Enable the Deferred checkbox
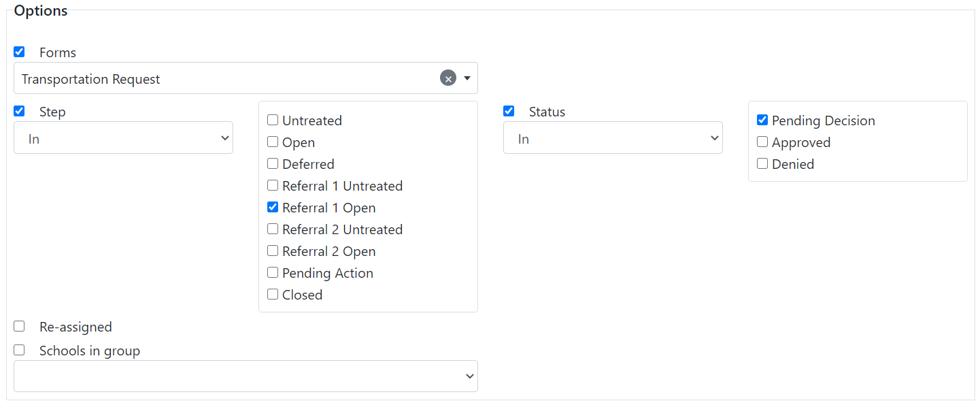This screenshot has width=980, height=403. [x=273, y=163]
